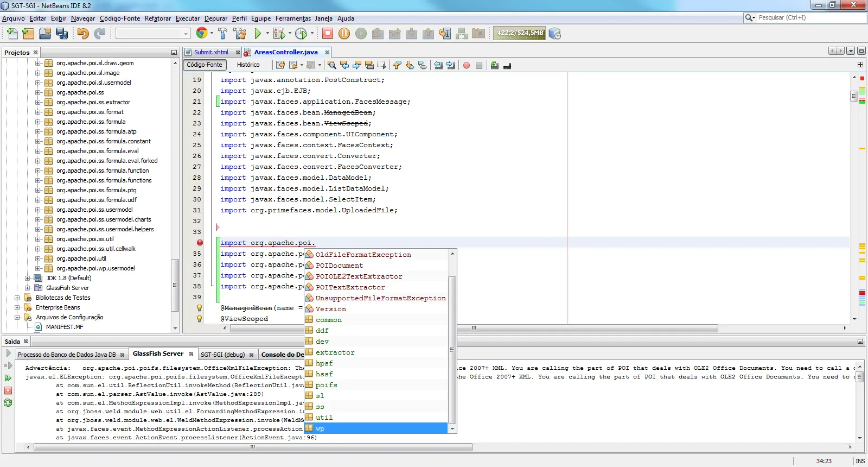Open the Chrome browser run icon
Image resolution: width=868 pixels, height=467 pixels.
[x=201, y=34]
